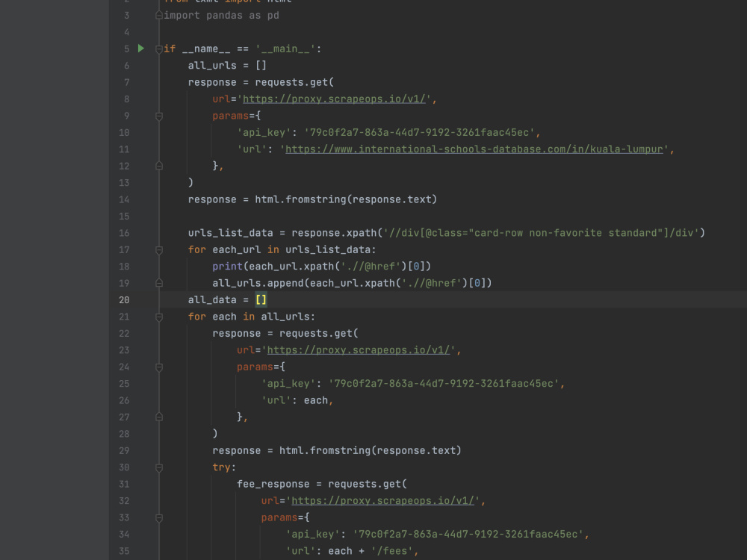This screenshot has height=560, width=747.
Task: Click 'requests.get(' on line 7
Action: tap(294, 82)
